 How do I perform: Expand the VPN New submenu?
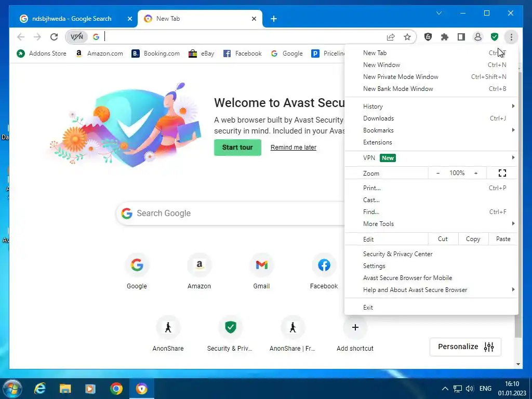pos(431,158)
